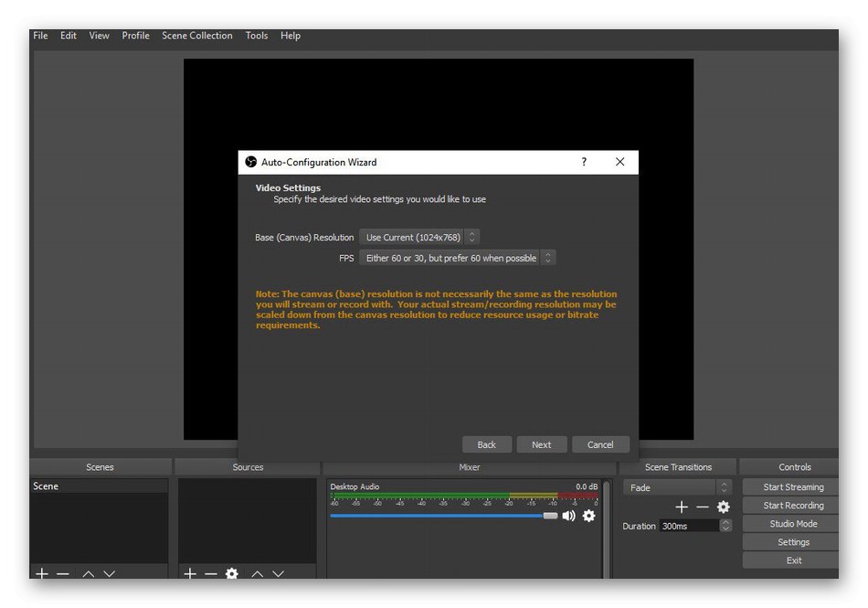Open the Scene Collection menu
The width and height of the screenshot is (868, 608).
[197, 36]
